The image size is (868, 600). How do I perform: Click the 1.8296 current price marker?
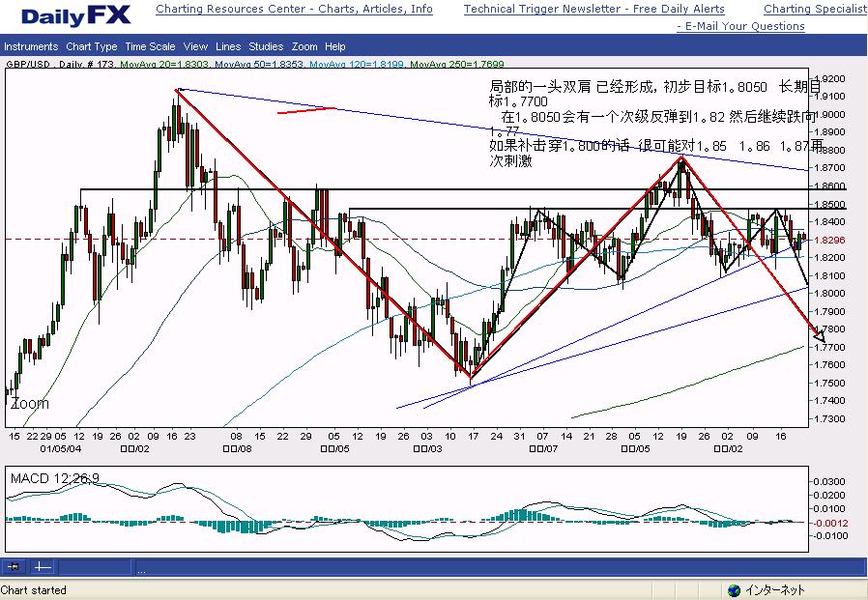pos(831,239)
